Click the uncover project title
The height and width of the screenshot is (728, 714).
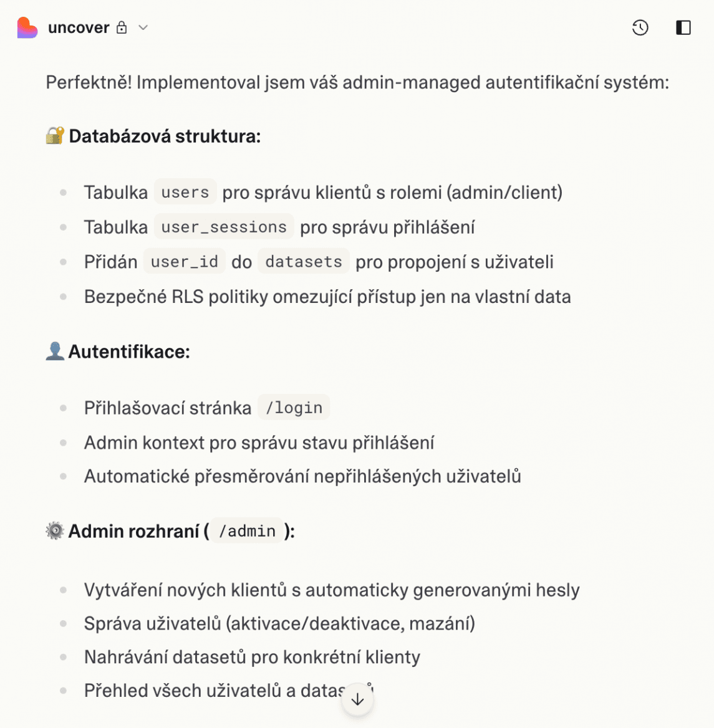(77, 27)
